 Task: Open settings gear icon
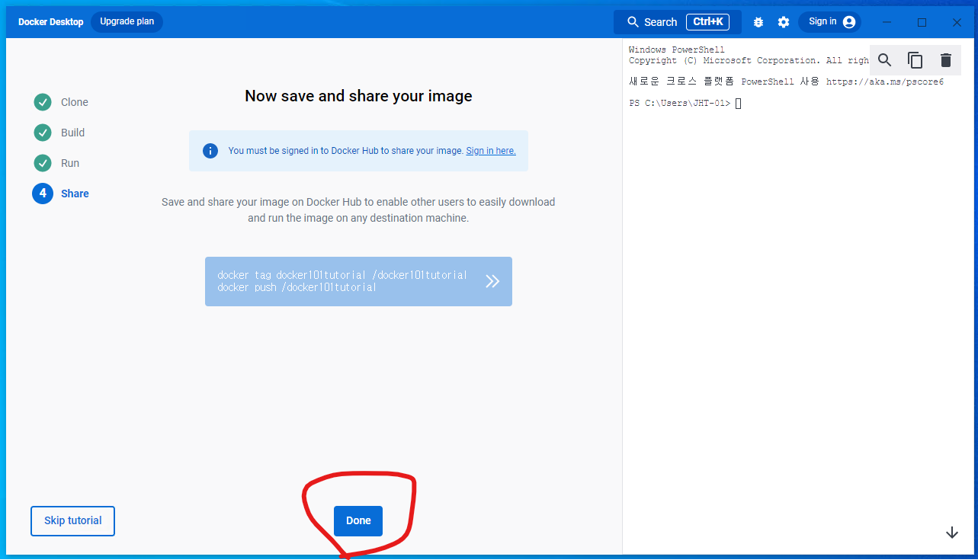tap(784, 22)
